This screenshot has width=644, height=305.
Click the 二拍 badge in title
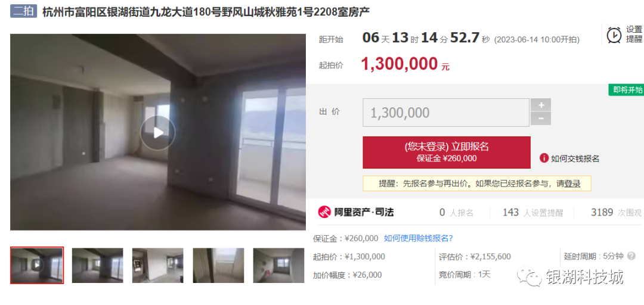pos(24,11)
